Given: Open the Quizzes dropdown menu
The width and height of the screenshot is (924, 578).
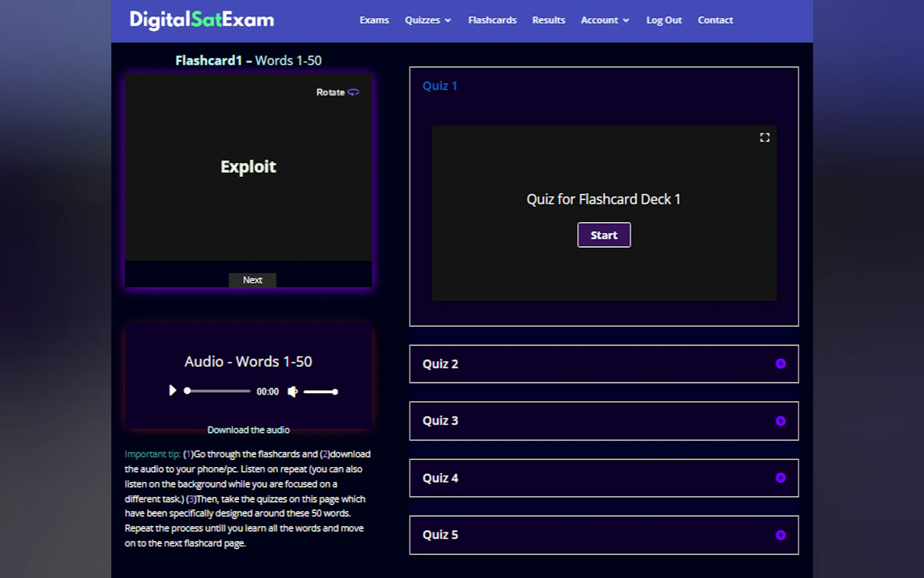Looking at the screenshot, I should pos(427,20).
